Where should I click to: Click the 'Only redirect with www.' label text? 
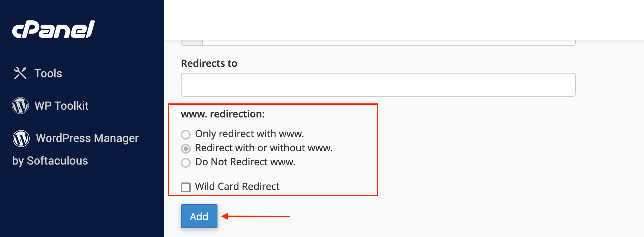click(250, 134)
